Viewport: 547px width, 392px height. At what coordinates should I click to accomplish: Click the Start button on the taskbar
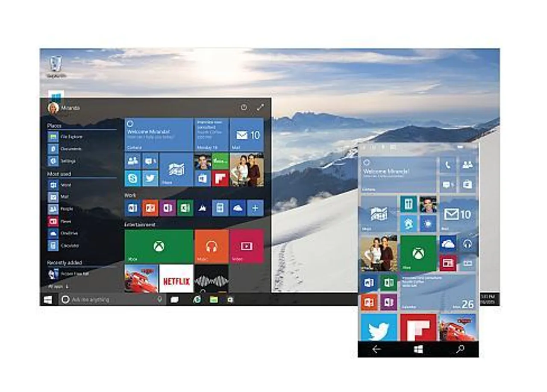coord(48,300)
